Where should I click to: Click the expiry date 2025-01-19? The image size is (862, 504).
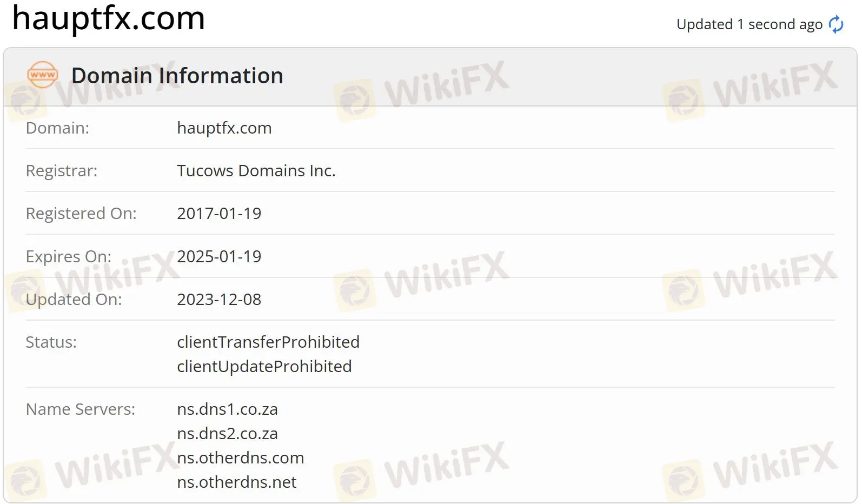click(218, 256)
